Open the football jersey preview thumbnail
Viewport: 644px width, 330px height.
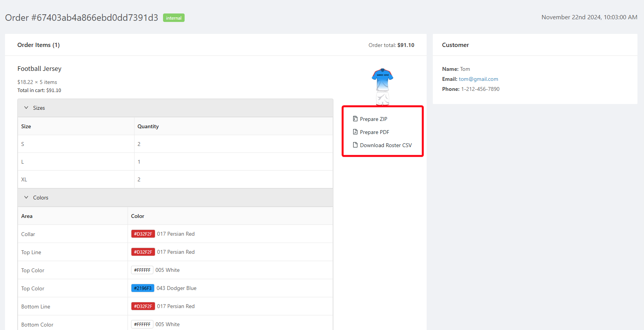click(x=382, y=87)
